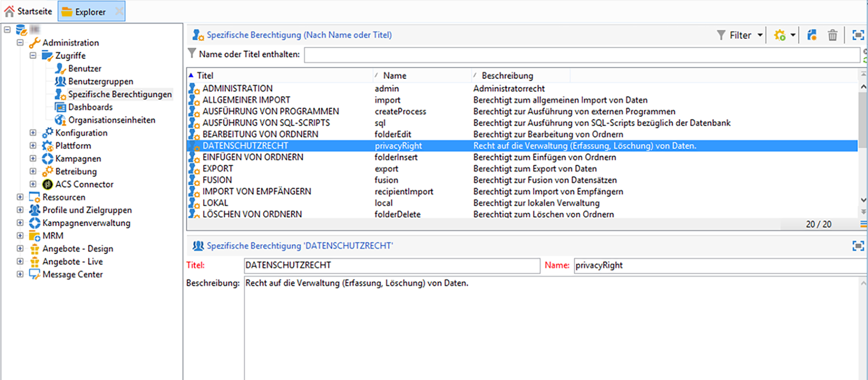Viewport: 868px width, 380px height.
Task: Select Spezifische Berechtigungen in the tree
Action: (x=120, y=95)
